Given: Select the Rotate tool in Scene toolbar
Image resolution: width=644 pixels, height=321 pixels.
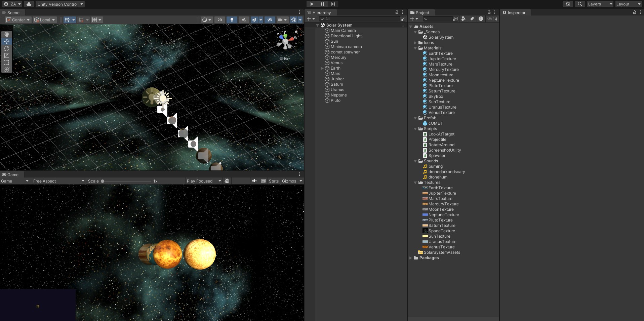Looking at the screenshot, I should click(x=7, y=48).
